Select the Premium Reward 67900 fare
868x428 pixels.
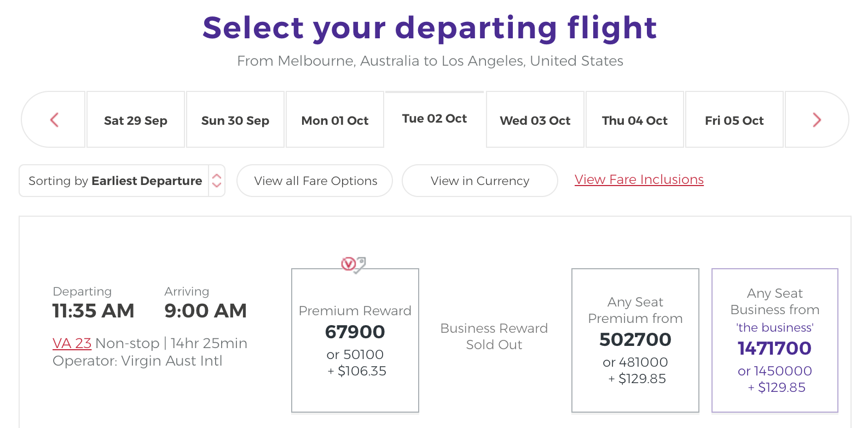point(355,340)
